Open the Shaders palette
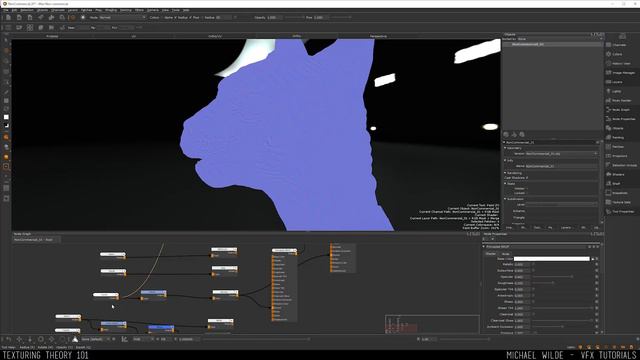 click(x=618, y=175)
